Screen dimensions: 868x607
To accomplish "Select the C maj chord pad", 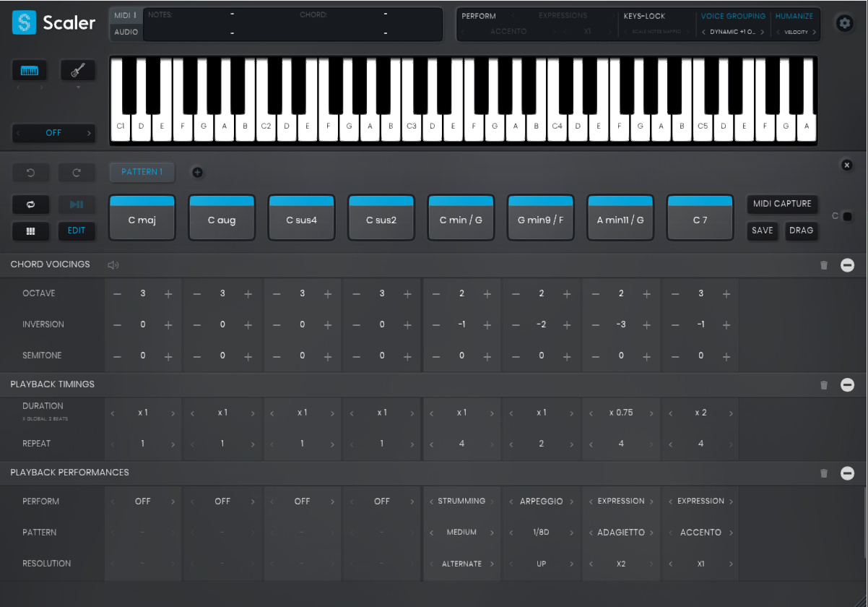I will 142,217.
